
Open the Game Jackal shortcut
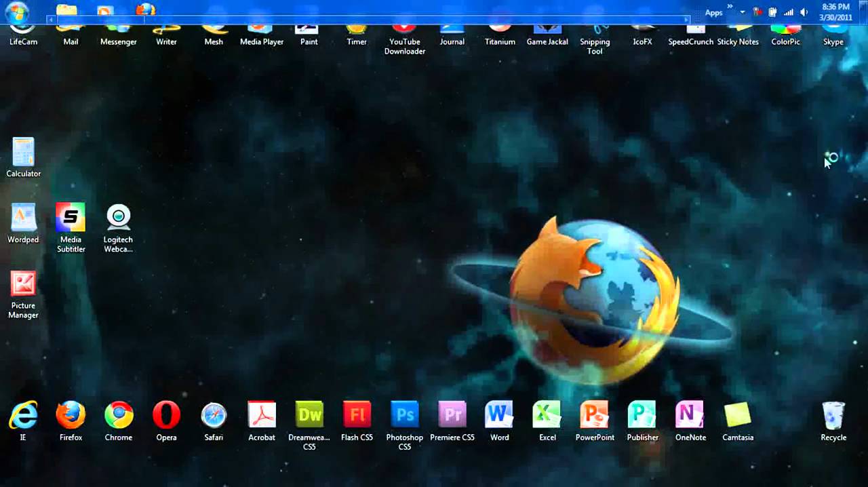547,37
